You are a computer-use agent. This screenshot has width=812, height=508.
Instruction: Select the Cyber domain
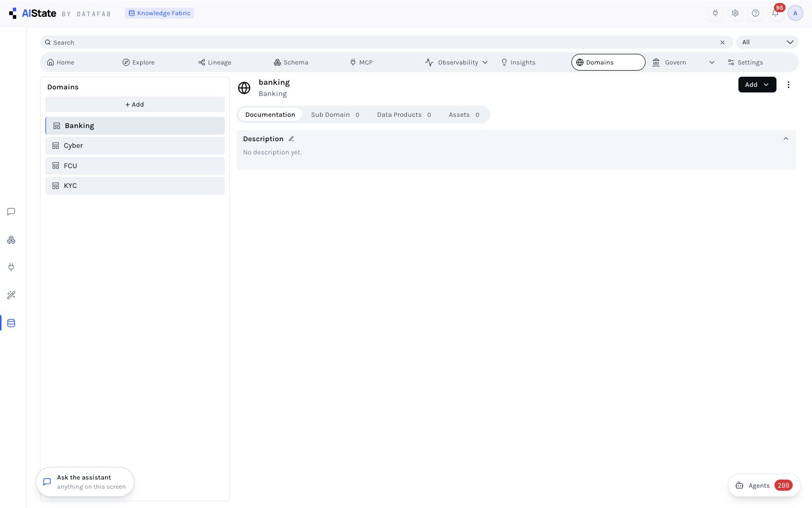click(x=135, y=146)
